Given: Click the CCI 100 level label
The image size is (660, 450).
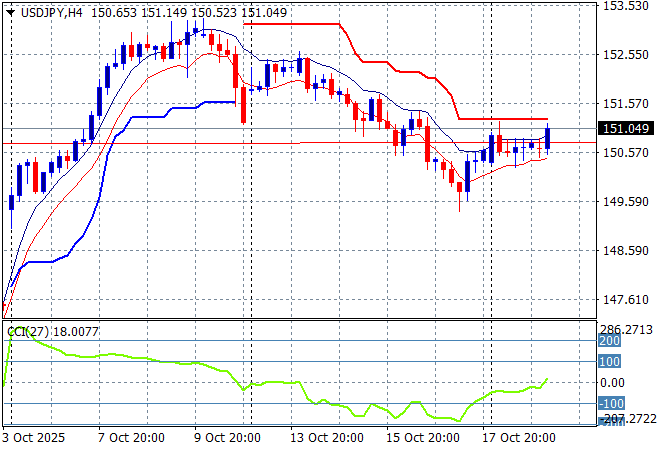Looking at the screenshot, I should click(x=609, y=362).
